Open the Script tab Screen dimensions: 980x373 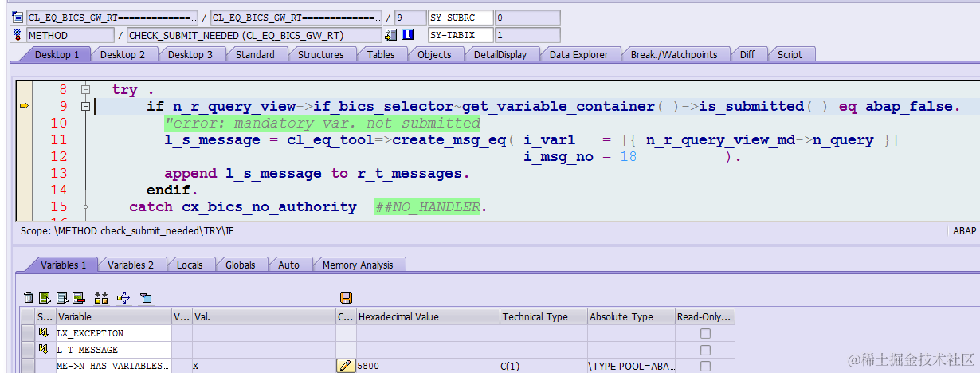click(x=790, y=54)
